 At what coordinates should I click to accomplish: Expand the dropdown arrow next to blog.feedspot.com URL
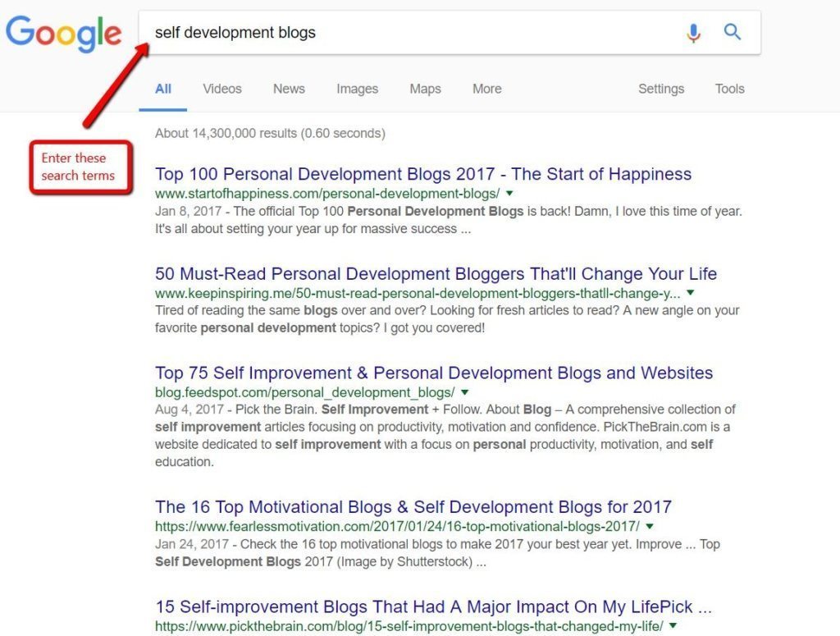(464, 392)
